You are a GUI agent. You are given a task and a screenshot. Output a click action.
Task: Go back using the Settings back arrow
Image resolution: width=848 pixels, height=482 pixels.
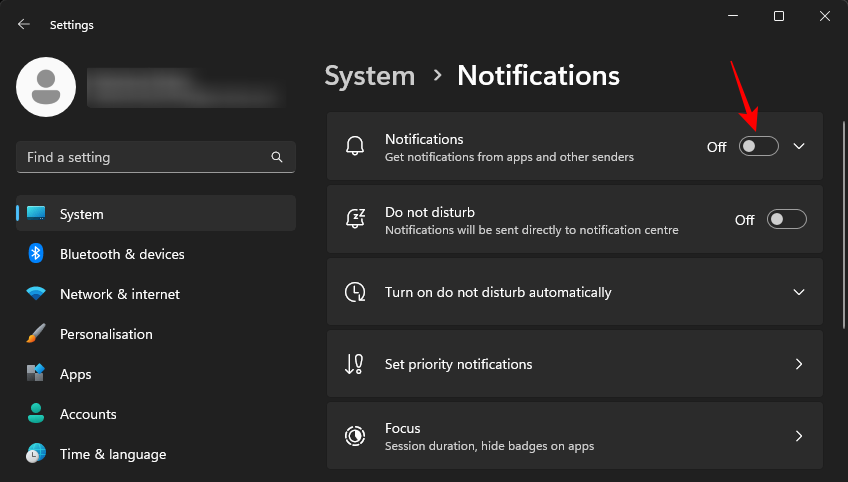tap(23, 24)
